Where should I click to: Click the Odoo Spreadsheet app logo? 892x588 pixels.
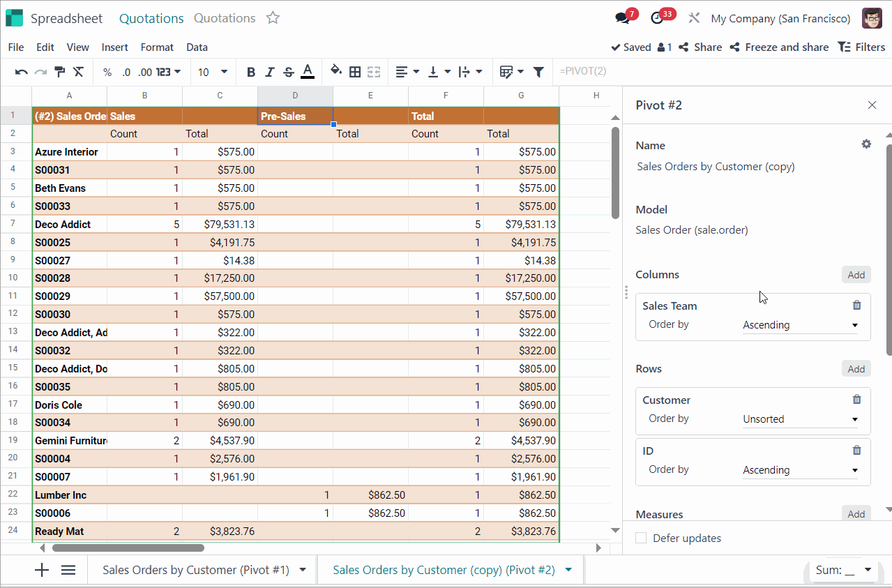click(x=14, y=18)
